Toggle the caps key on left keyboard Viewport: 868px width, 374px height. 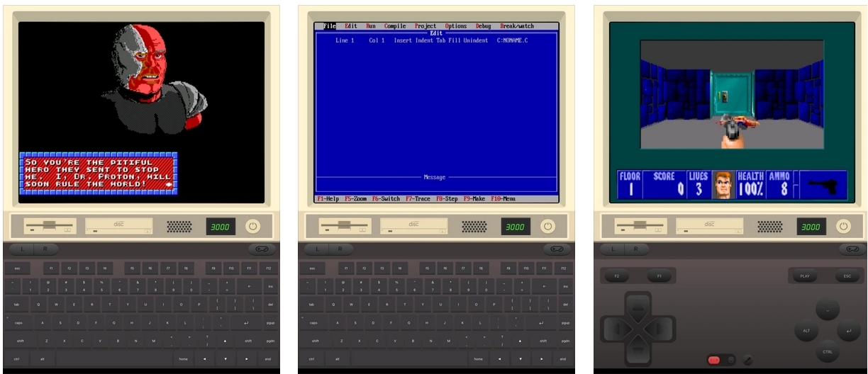18,324
